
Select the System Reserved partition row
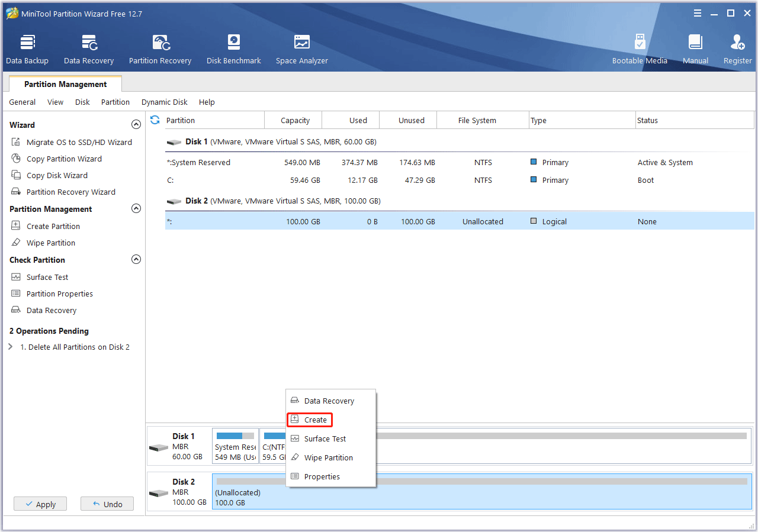tap(460, 162)
